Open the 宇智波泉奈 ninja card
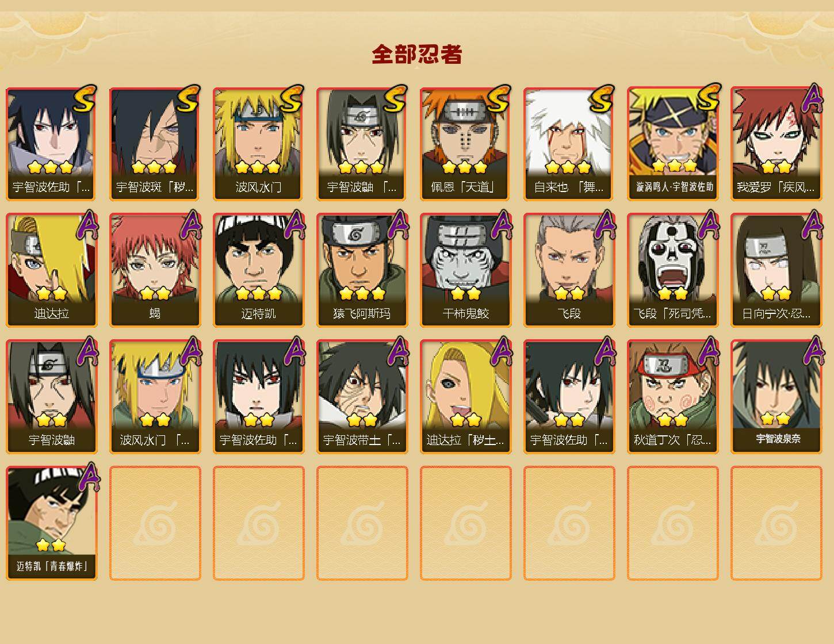The width and height of the screenshot is (834, 644). [776, 397]
